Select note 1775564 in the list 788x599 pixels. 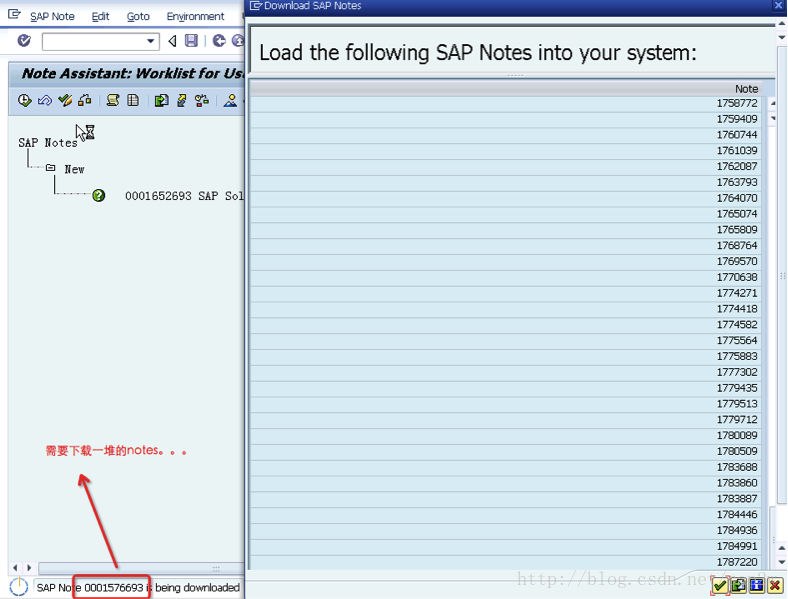pos(506,340)
